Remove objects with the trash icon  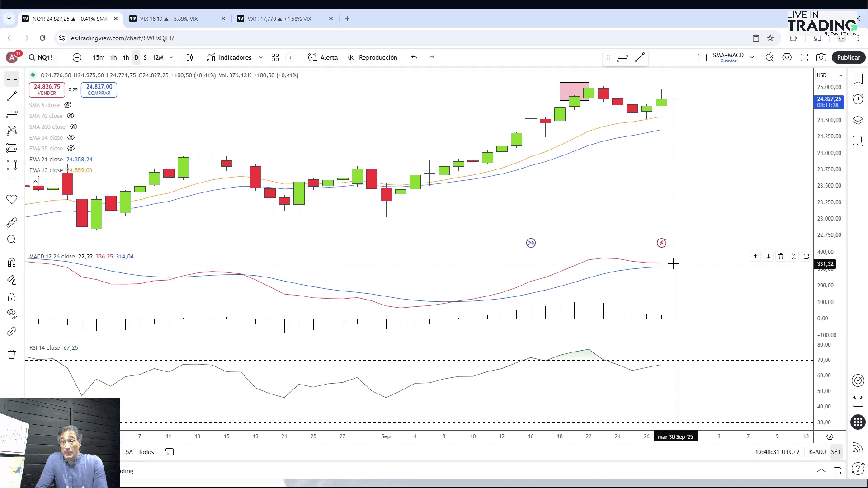(12, 354)
